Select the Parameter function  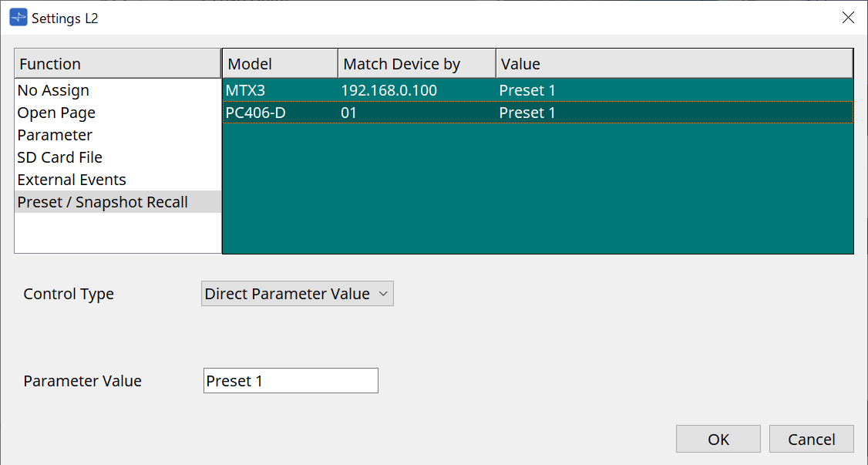(x=55, y=135)
